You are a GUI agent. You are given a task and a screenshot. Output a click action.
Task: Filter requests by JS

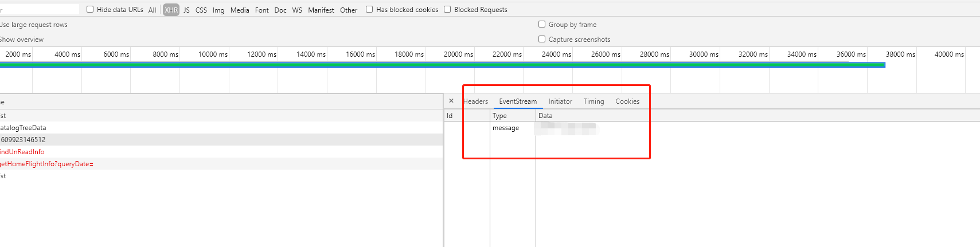point(186,10)
